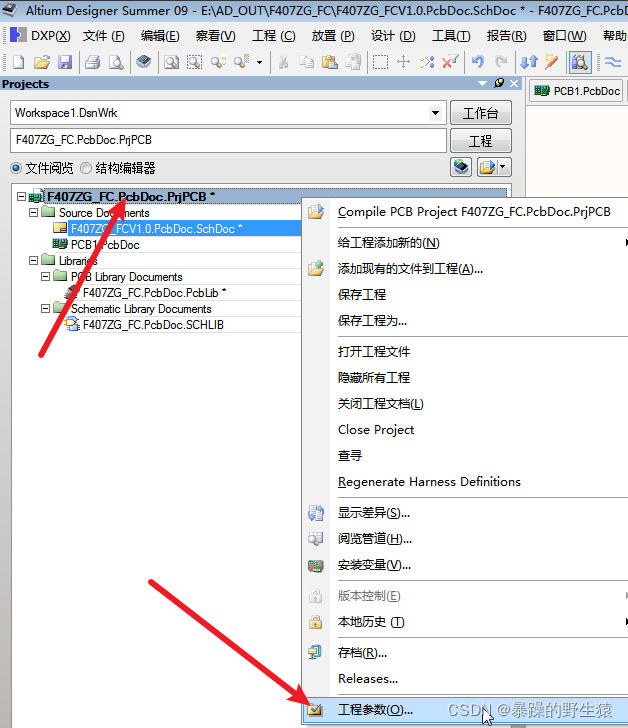628x728 pixels.
Task: Collapse the Schematic Library Documents folder
Action: tap(45, 309)
